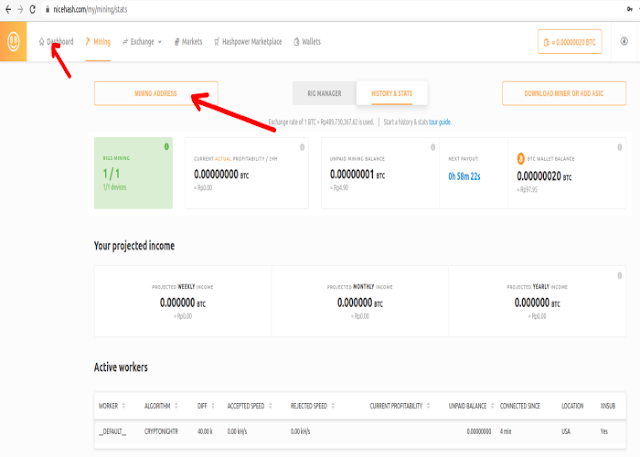Open the tour guide link
640x457 pixels.
point(440,122)
